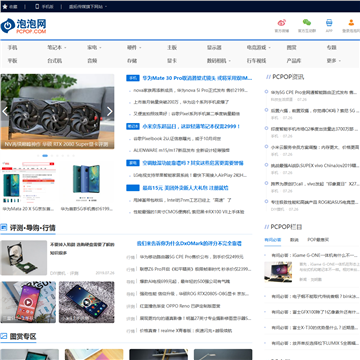Click the 评测·导购·行情 section icon

4,228
